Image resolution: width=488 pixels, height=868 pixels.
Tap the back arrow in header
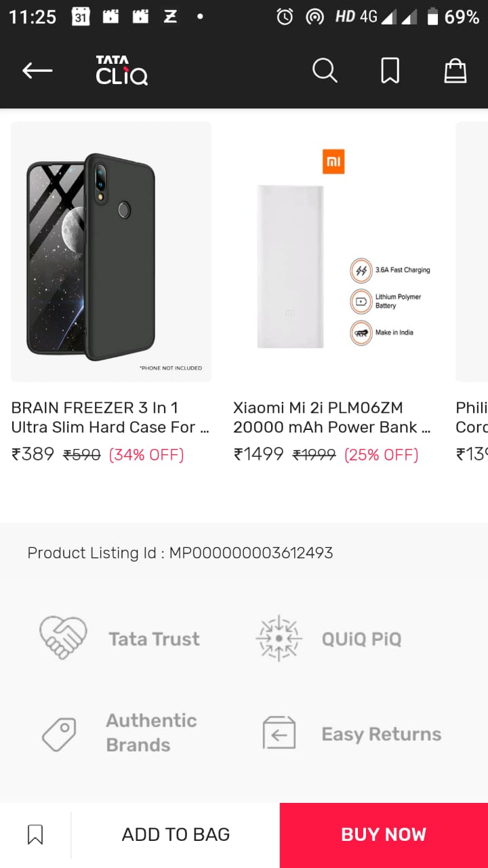(37, 71)
